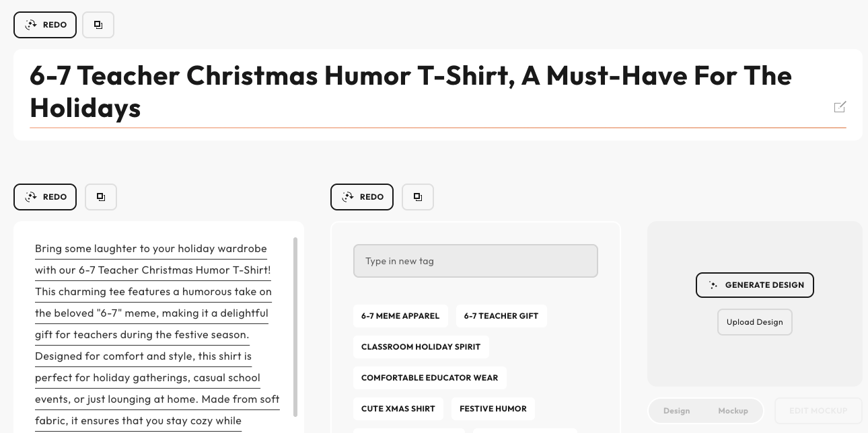This screenshot has width=868, height=433.
Task: Redo the generated tags
Action: pyautogui.click(x=362, y=197)
